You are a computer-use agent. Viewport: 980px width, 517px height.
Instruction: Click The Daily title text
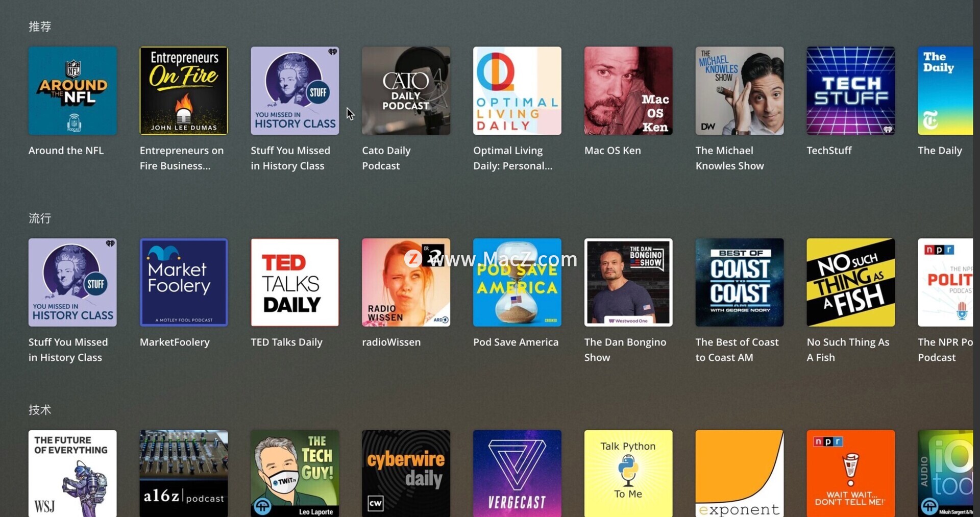coord(940,151)
